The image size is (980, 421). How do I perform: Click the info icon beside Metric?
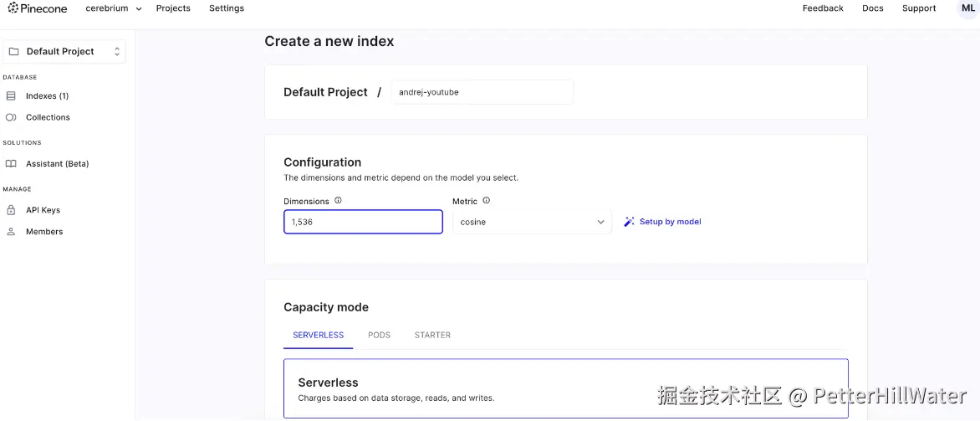(486, 201)
